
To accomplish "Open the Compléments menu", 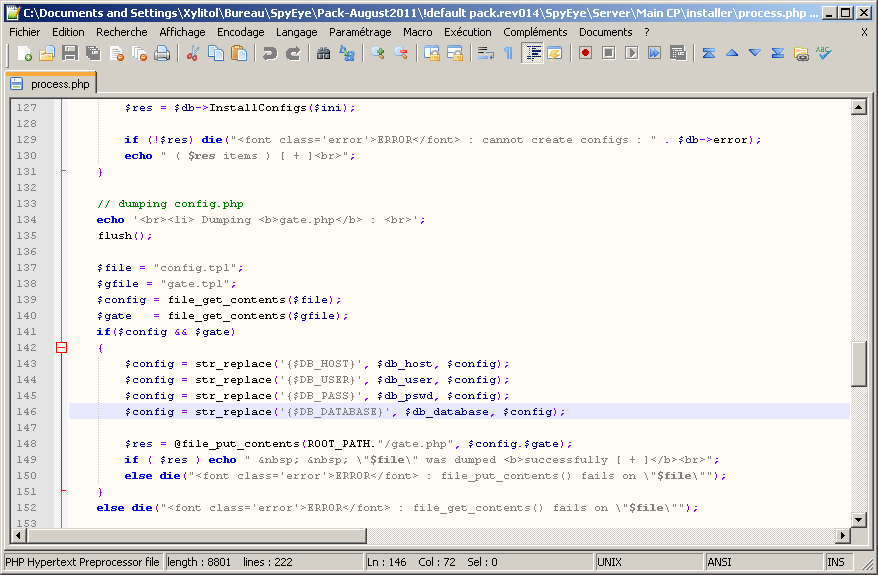I will (535, 32).
